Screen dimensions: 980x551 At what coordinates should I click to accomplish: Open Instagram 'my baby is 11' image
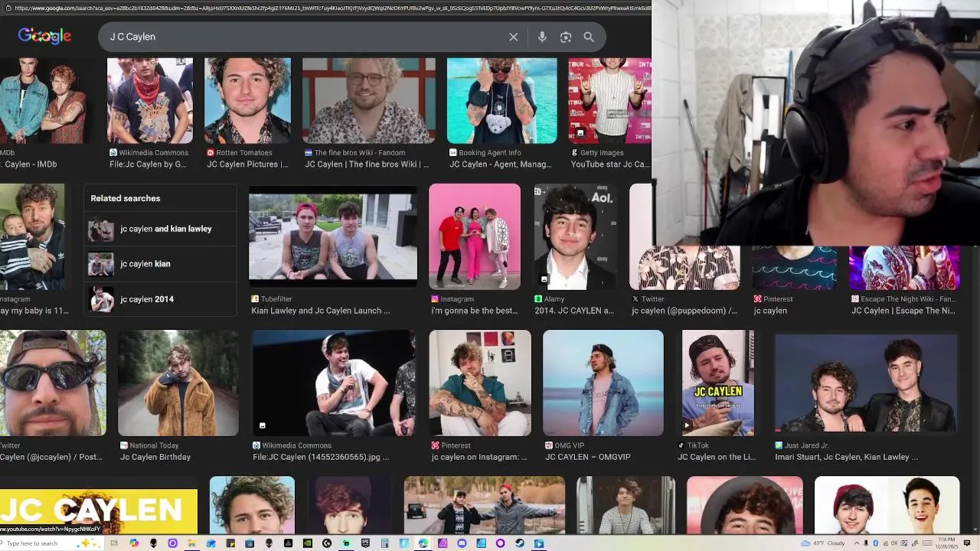(x=32, y=236)
